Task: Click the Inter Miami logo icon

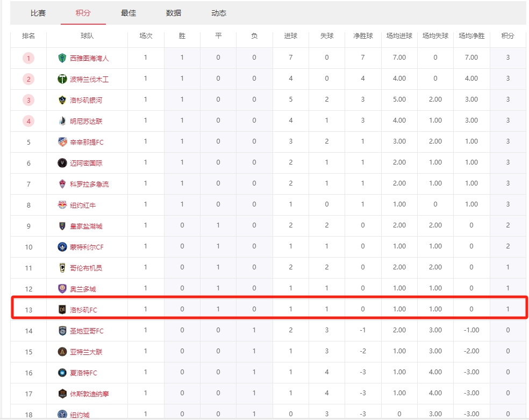Action: pyautogui.click(x=62, y=163)
